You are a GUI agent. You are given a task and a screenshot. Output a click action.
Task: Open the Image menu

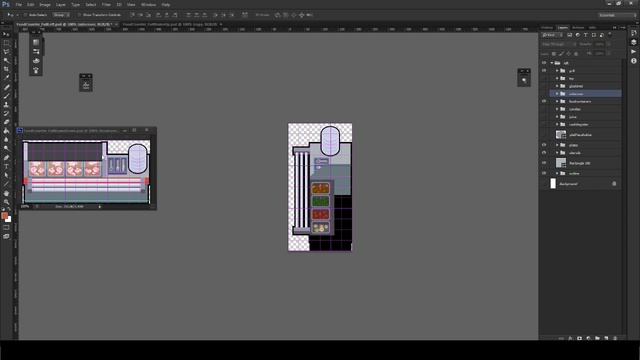click(45, 4)
